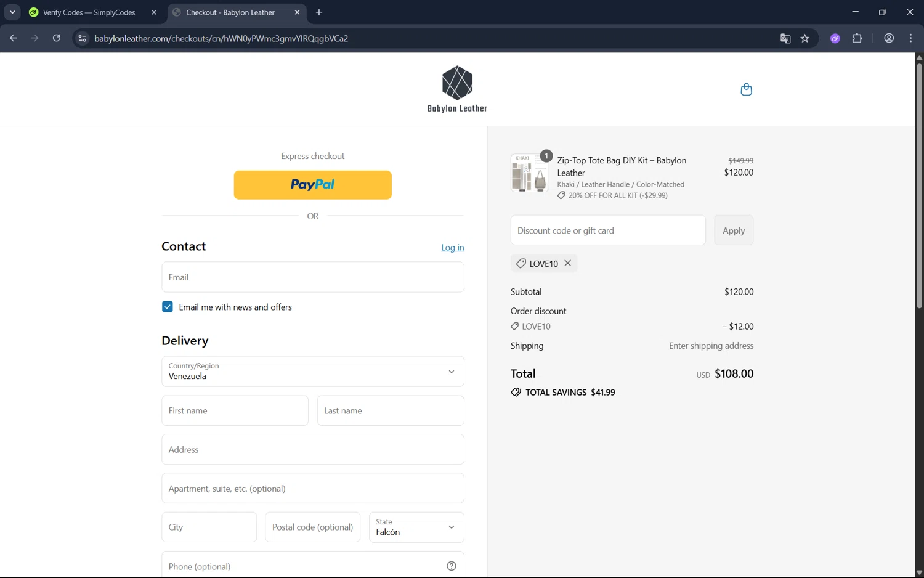Click the Apartment, suite, etc. field
The height and width of the screenshot is (578, 924).
pyautogui.click(x=313, y=488)
